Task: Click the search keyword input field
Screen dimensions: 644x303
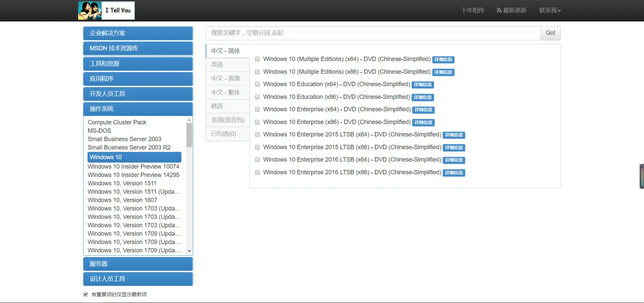Action: tap(373, 33)
